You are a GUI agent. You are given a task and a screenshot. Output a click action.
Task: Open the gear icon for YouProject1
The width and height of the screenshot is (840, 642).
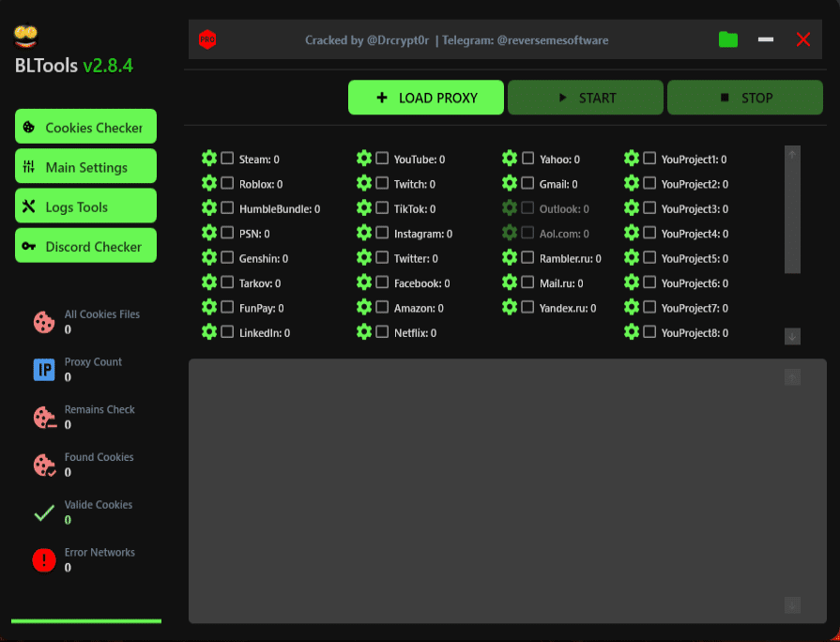coord(632,159)
